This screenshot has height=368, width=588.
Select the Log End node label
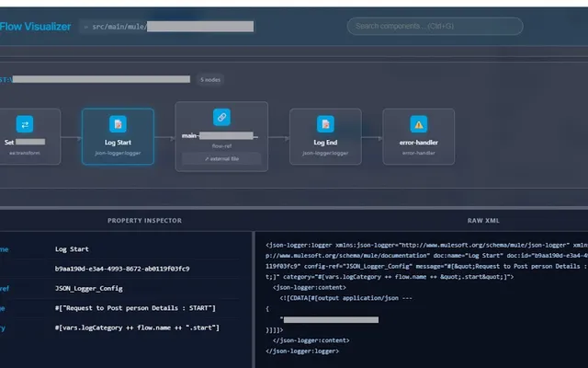click(325, 143)
